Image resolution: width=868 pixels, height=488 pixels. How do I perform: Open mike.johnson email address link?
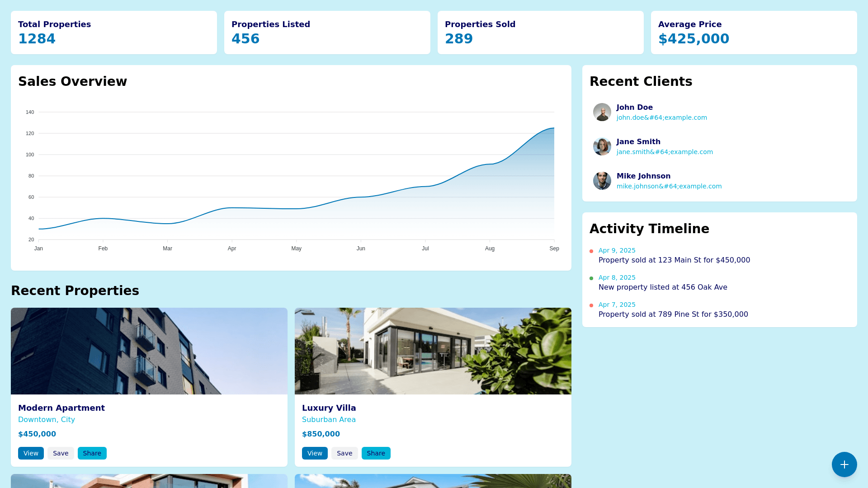669,186
